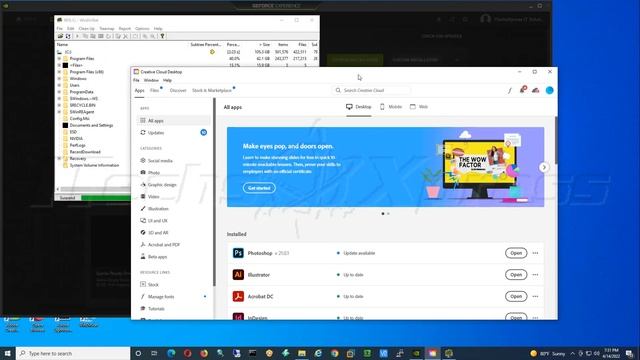Expand Recovery folder in WinDirStat tree

tap(59, 158)
